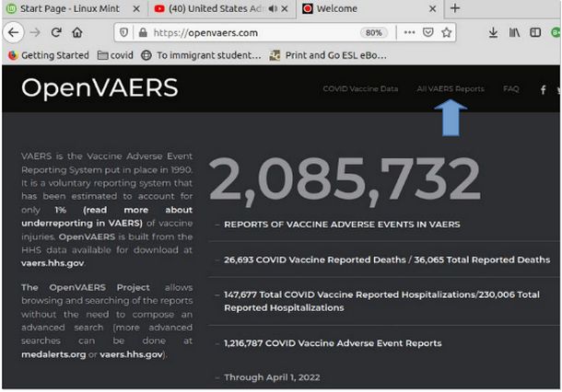Click the 2,085,732 reports number

point(344,180)
